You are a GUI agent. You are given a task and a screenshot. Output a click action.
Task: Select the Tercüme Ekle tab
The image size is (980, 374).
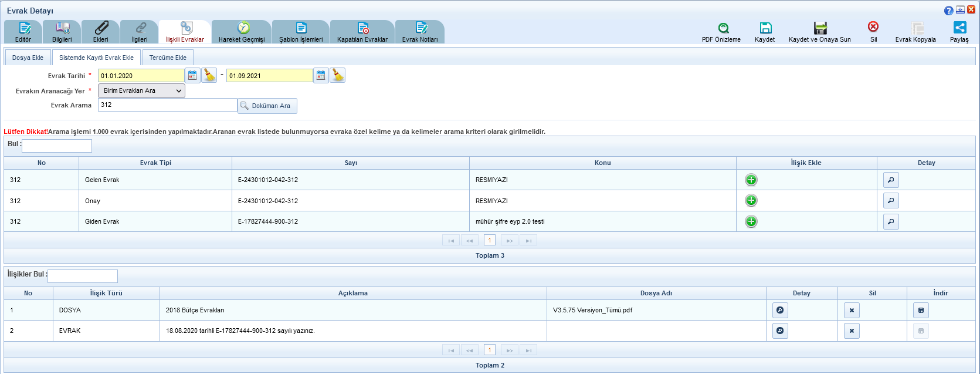(168, 58)
